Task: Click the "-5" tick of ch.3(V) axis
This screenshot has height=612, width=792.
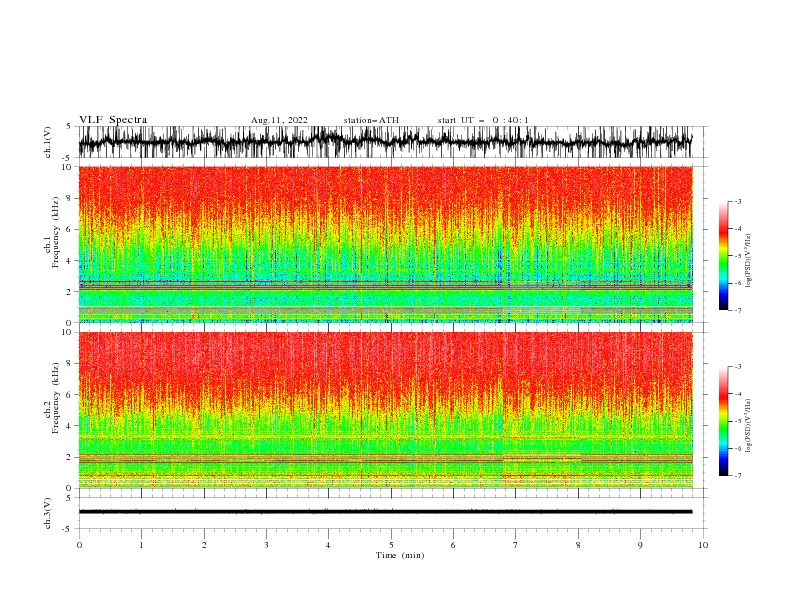Action: pos(67,529)
